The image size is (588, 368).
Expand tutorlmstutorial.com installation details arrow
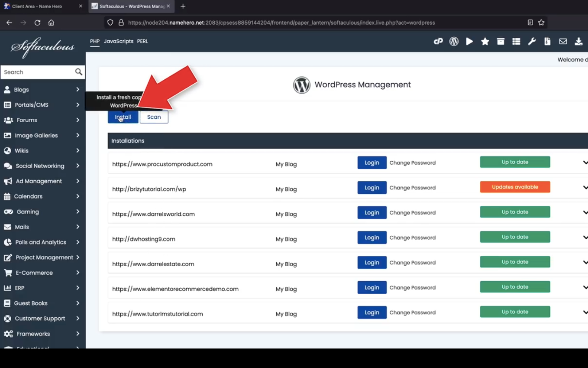(585, 313)
